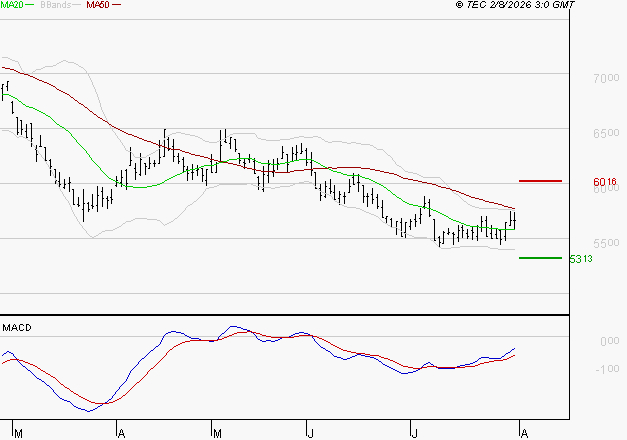Click the second J month label on time axis
627x440 pixels.
tap(415, 433)
